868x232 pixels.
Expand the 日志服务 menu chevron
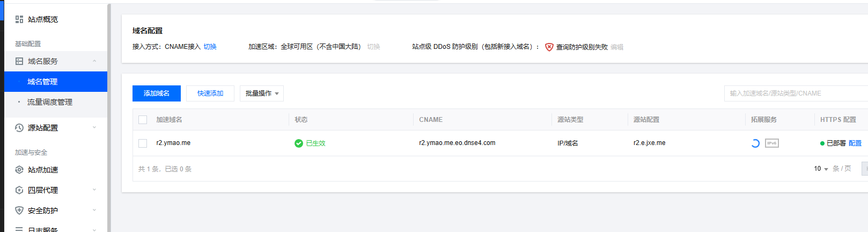(x=94, y=230)
